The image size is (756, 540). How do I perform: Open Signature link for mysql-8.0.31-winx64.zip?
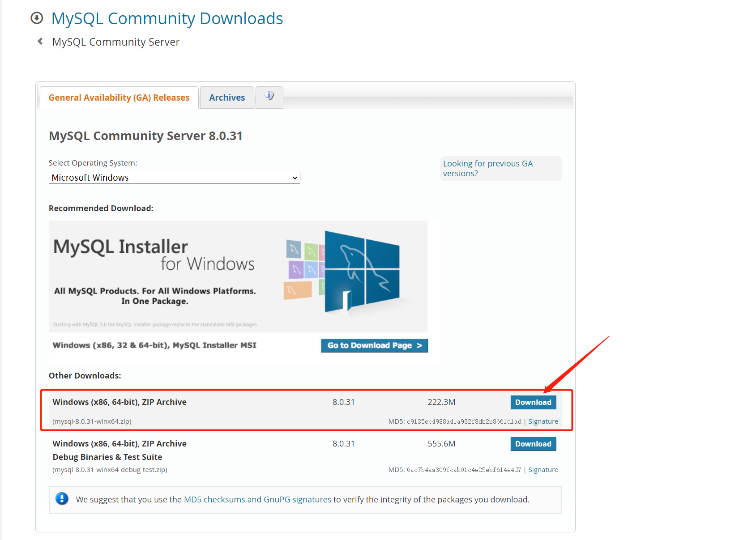pos(543,421)
